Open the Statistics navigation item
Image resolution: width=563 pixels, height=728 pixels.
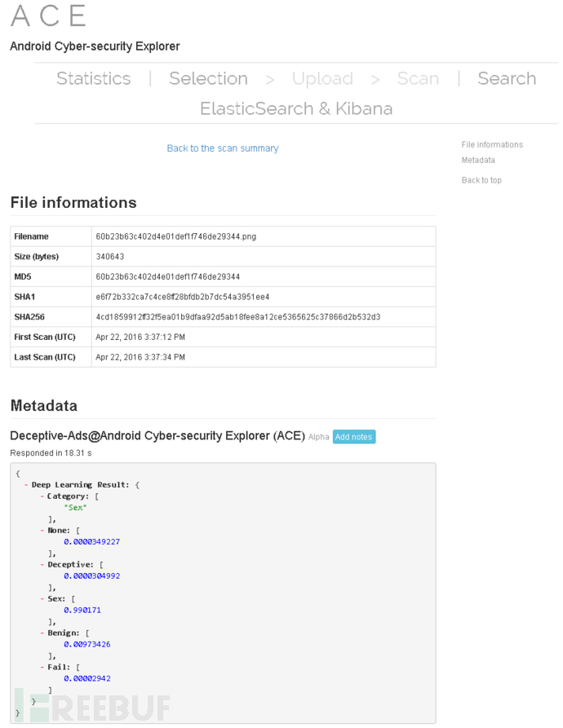tap(93, 78)
